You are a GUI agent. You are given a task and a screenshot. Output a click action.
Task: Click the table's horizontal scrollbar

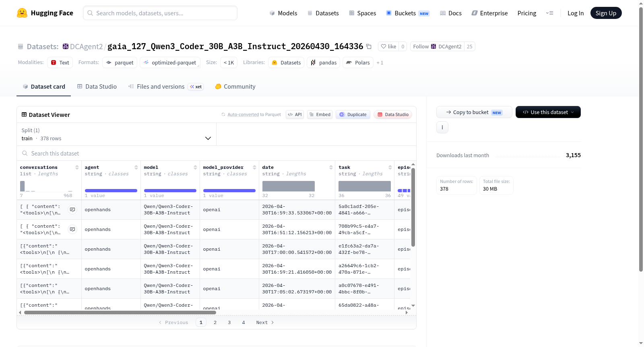(120, 312)
